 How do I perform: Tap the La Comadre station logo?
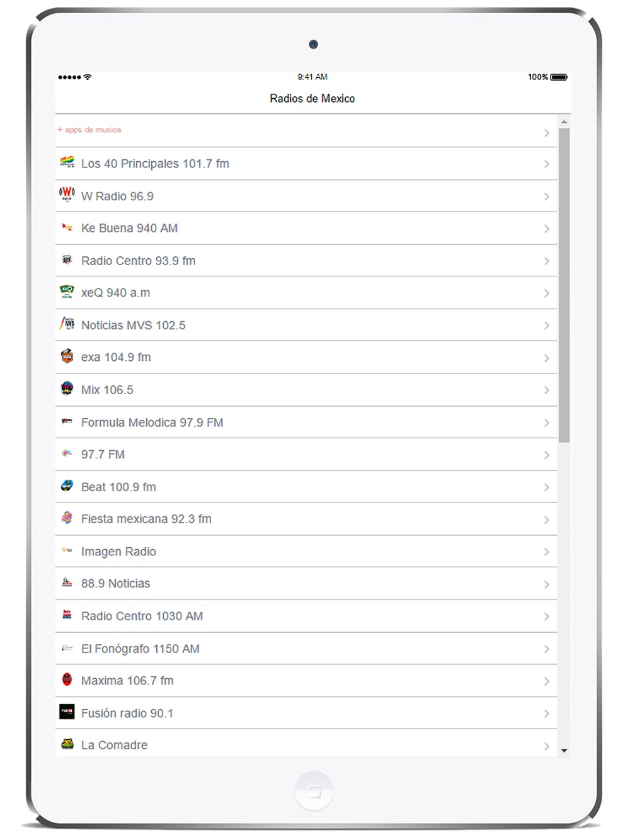tap(67, 744)
